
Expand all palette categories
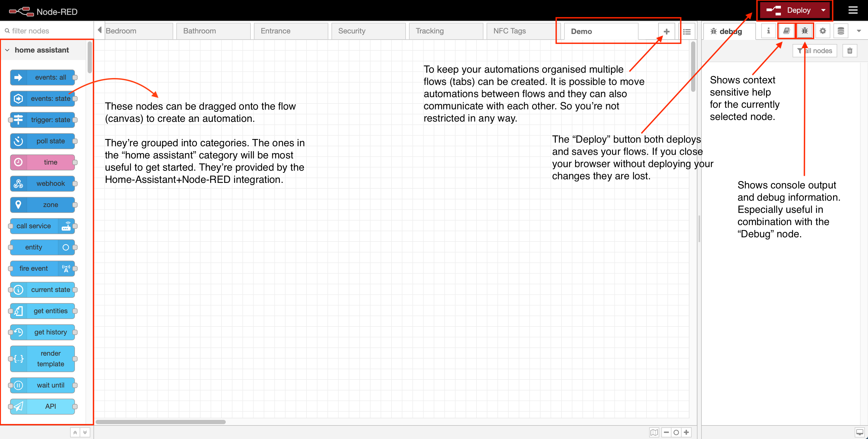85,432
